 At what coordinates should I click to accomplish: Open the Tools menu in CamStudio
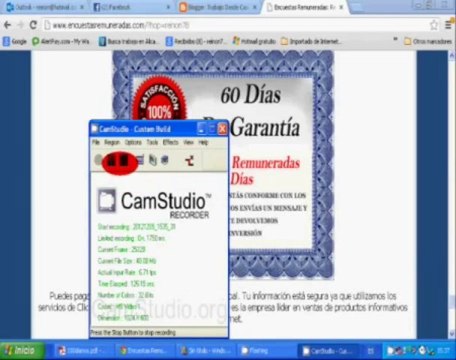[152, 142]
